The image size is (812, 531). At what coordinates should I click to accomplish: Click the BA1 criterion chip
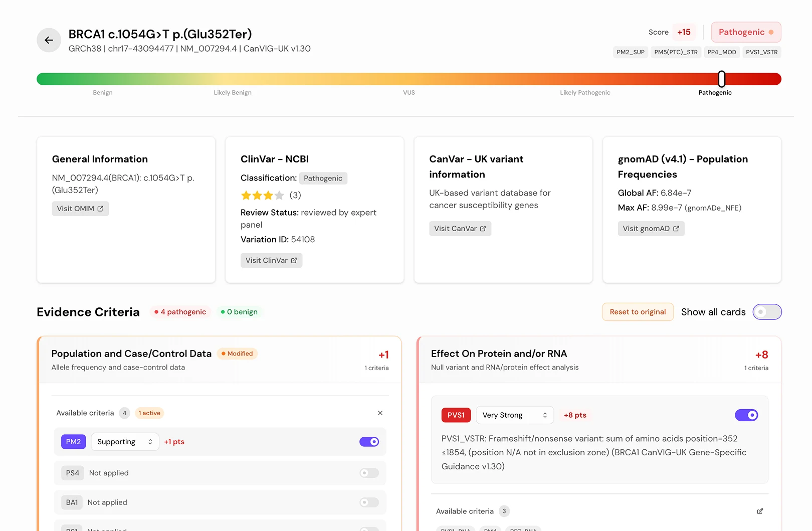pyautogui.click(x=72, y=502)
